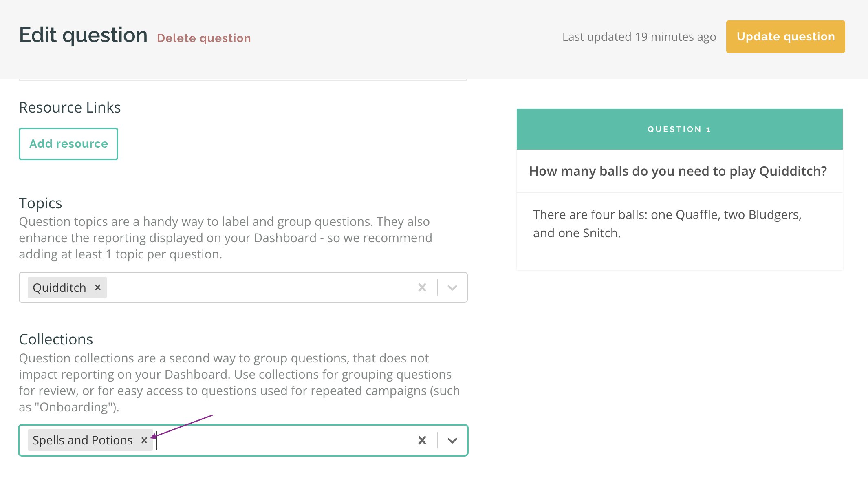Click the Last updated timestamp text
868x490 pixels.
coord(639,37)
